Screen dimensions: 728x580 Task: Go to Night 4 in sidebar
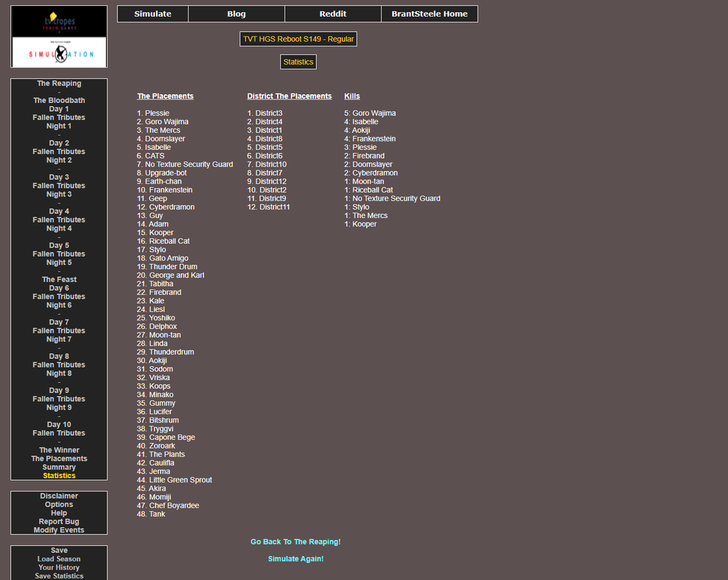[x=59, y=228]
